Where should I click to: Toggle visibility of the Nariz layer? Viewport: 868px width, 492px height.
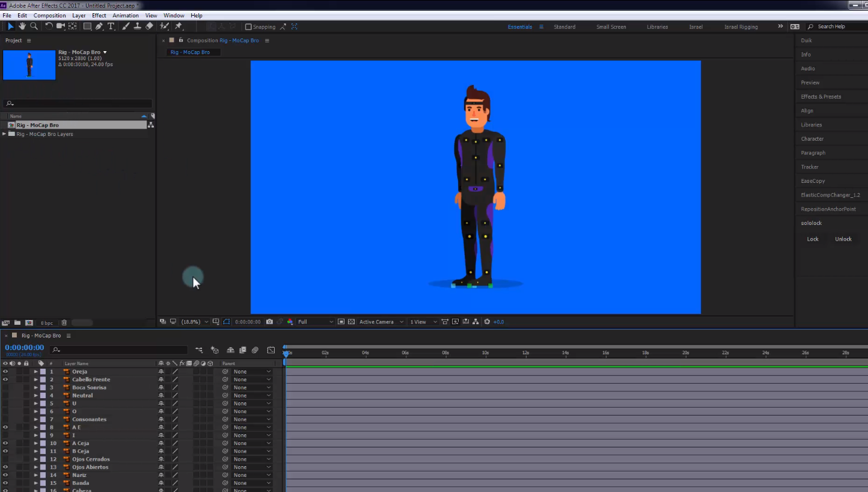pyautogui.click(x=5, y=475)
